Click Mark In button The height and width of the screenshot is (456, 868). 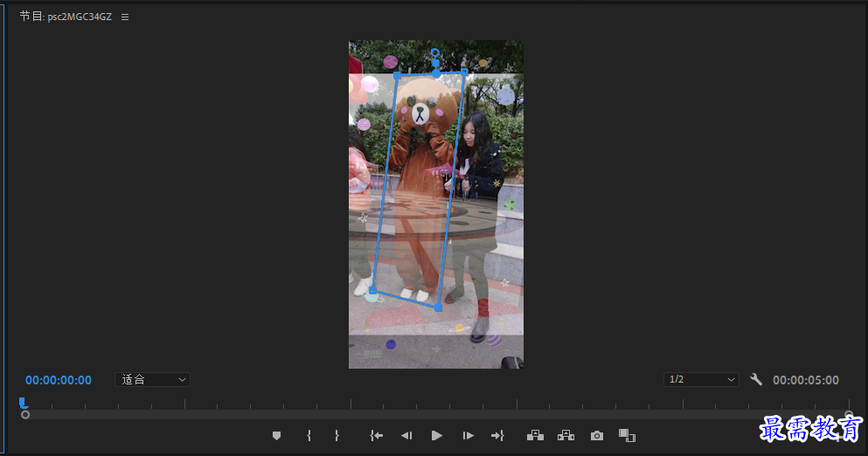pos(309,436)
